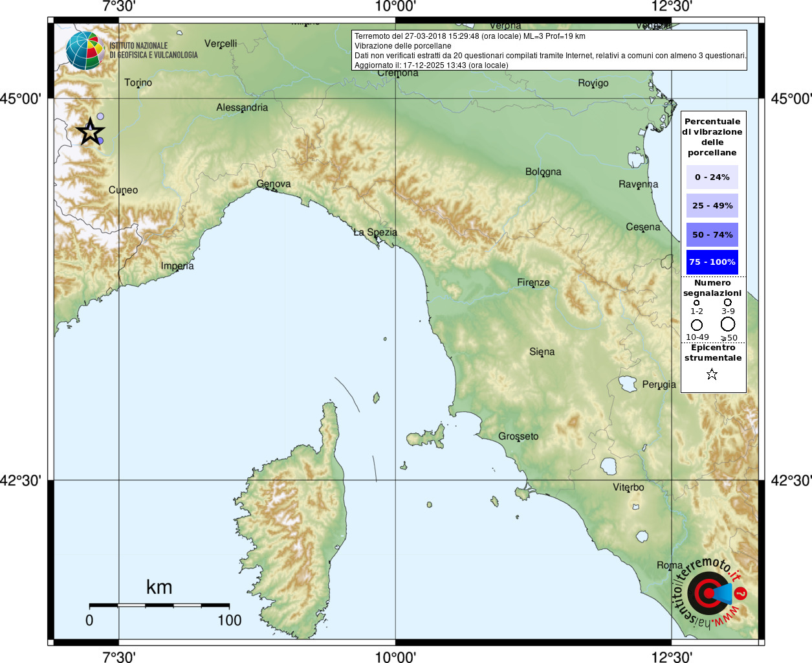The height and width of the screenshot is (663, 812).
Task: Select the 0 - 24% color swatch
Action: click(x=712, y=177)
